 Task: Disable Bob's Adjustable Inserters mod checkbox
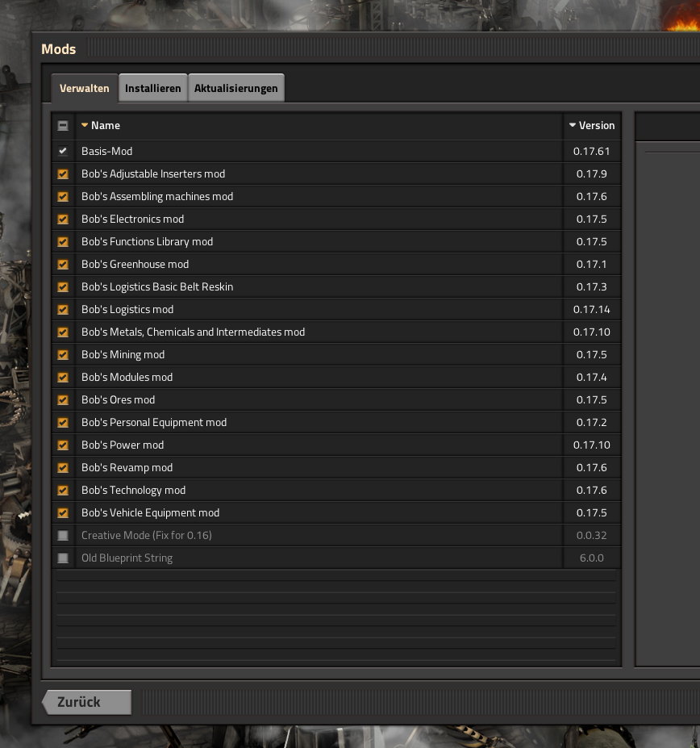(62, 173)
